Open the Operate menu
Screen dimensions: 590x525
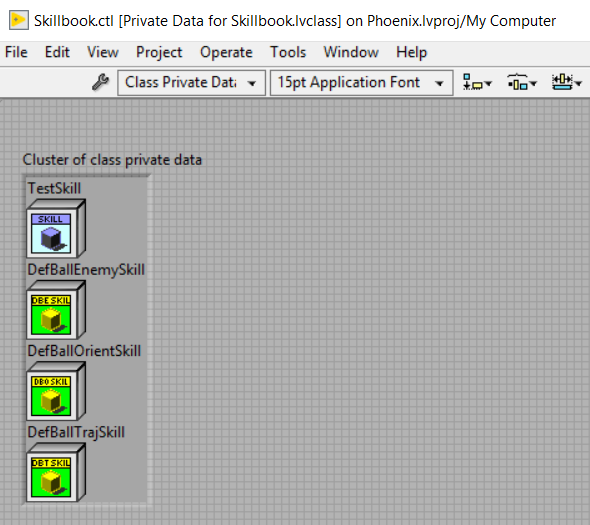226,52
